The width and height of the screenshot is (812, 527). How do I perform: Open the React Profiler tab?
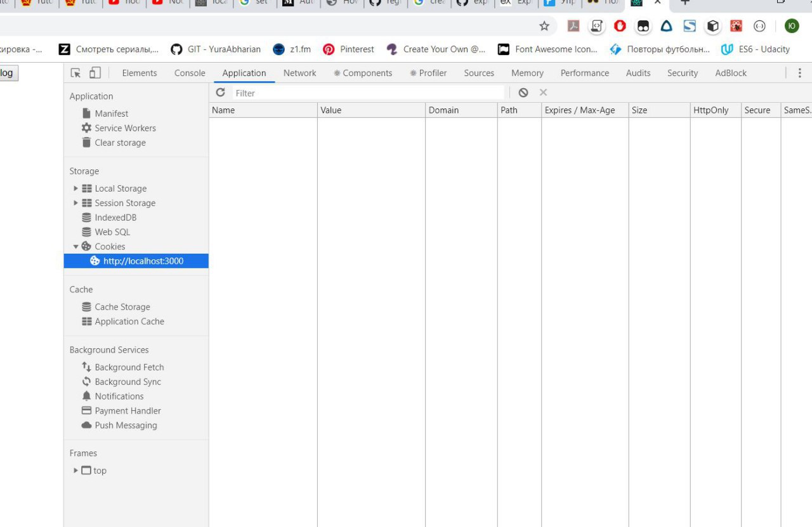(x=428, y=73)
